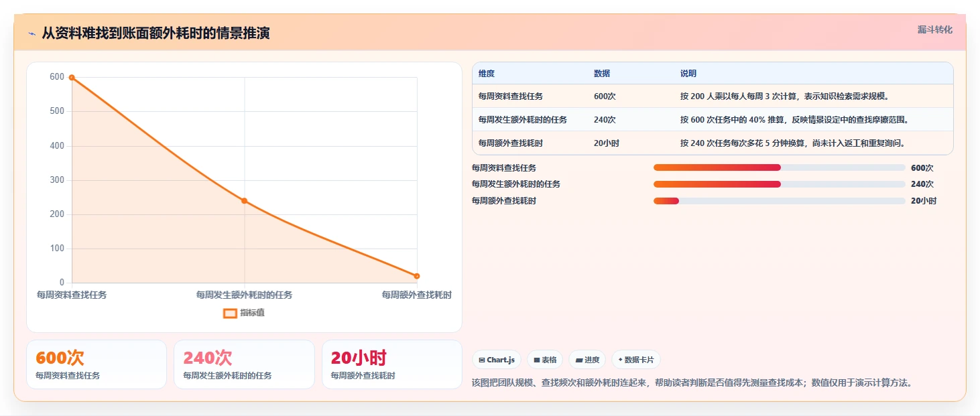Open the red 20小时 stat card
The height and width of the screenshot is (416, 980).
[392, 364]
